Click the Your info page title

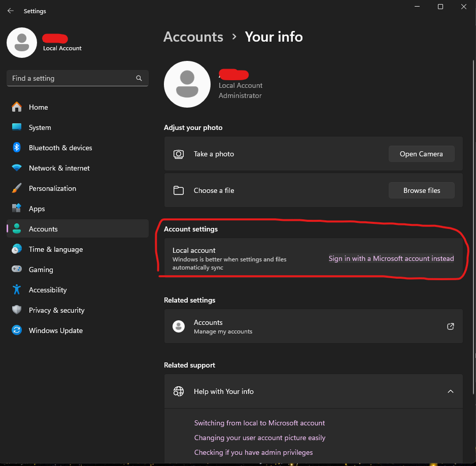pyautogui.click(x=274, y=37)
